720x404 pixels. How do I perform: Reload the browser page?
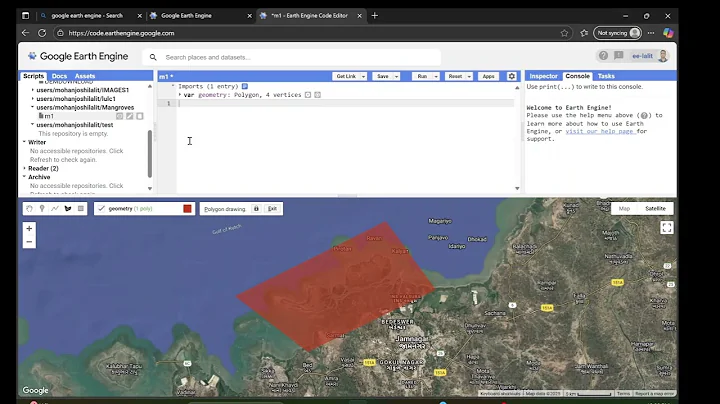42,33
